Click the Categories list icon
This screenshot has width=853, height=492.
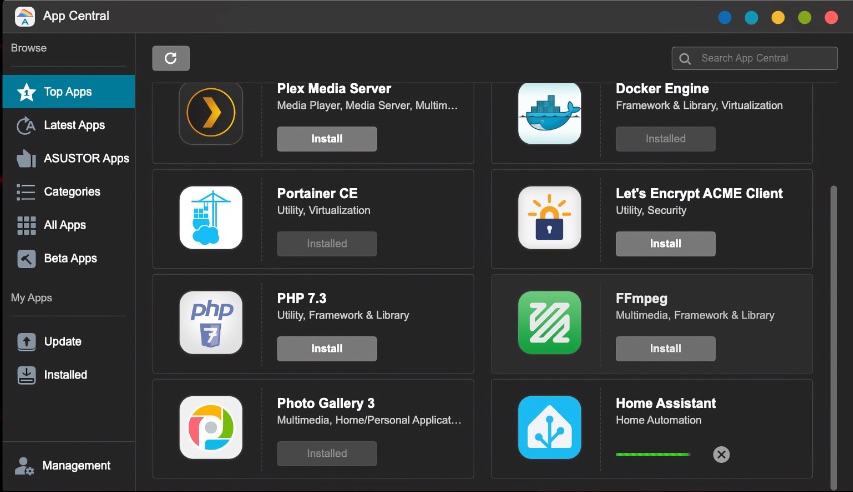[26, 192]
